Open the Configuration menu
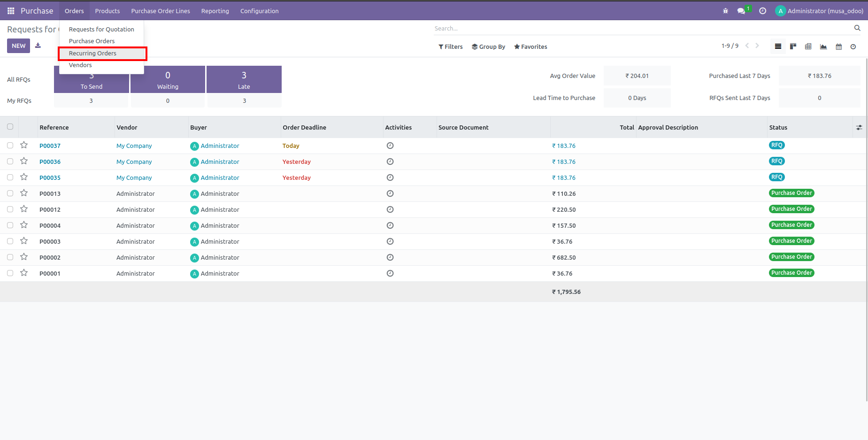 259,11
